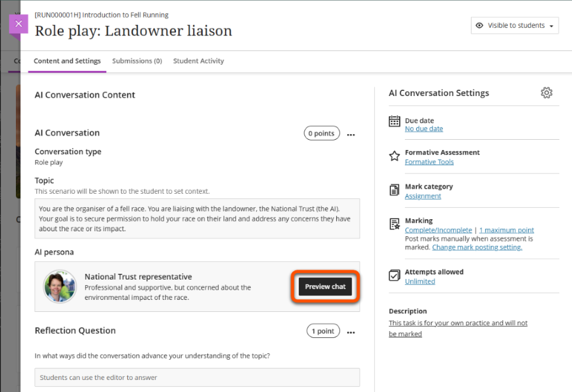
Task: Switch to the Student Activity tab
Action: [198, 61]
